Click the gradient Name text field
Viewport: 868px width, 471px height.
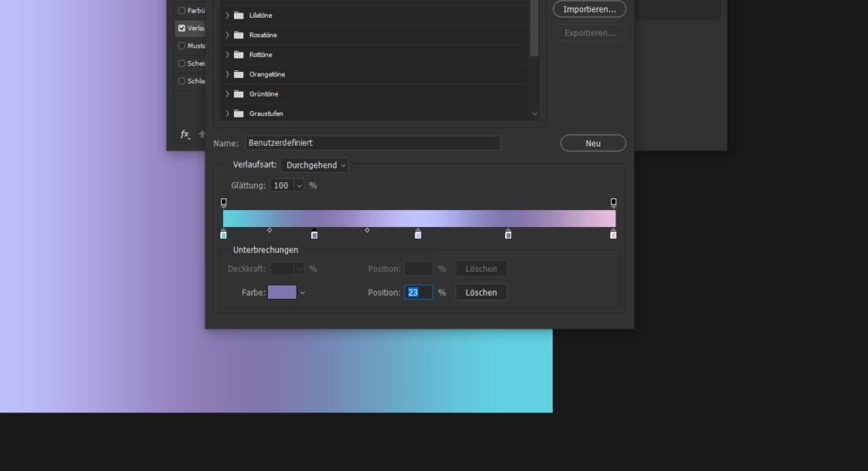pos(373,143)
